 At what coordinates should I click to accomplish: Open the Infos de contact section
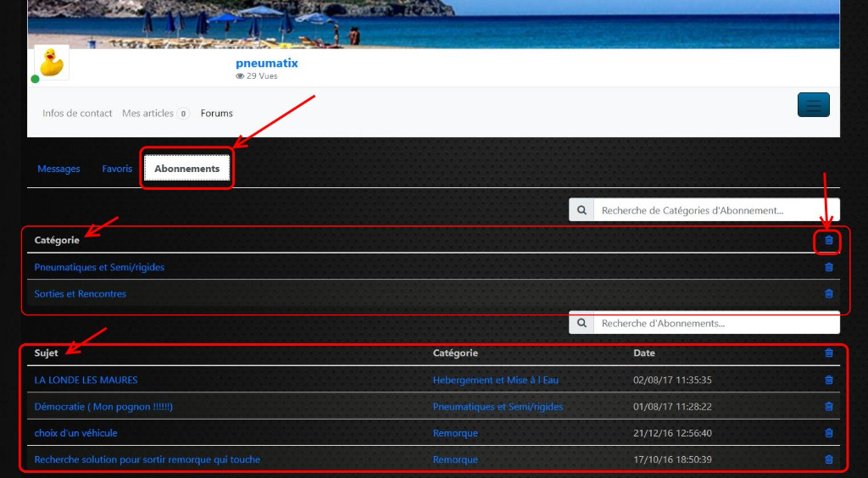pyautogui.click(x=77, y=114)
